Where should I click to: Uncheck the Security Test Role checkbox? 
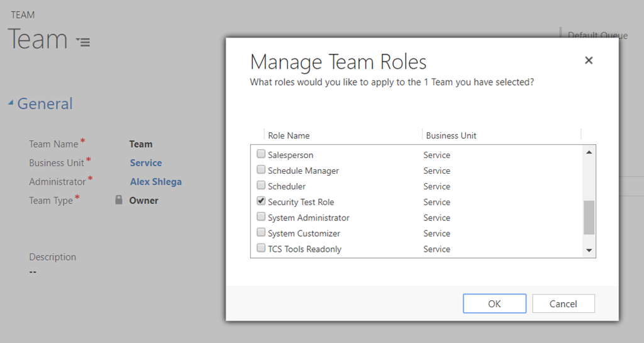pyautogui.click(x=261, y=201)
